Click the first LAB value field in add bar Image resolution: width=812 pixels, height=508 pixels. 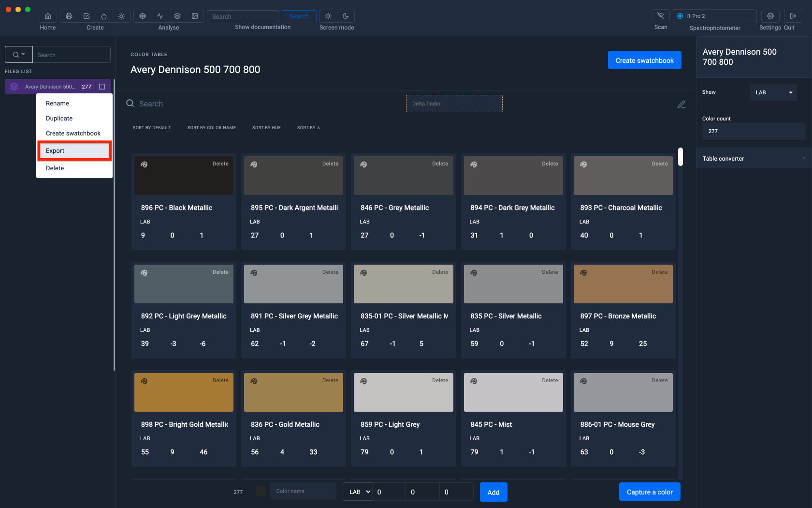[x=389, y=492]
